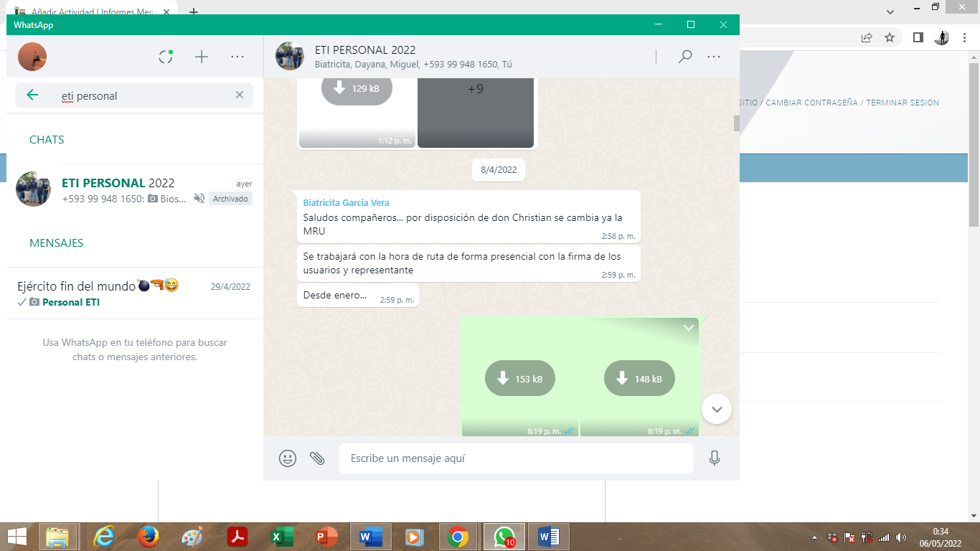Go back from search with the arrow

point(32,95)
